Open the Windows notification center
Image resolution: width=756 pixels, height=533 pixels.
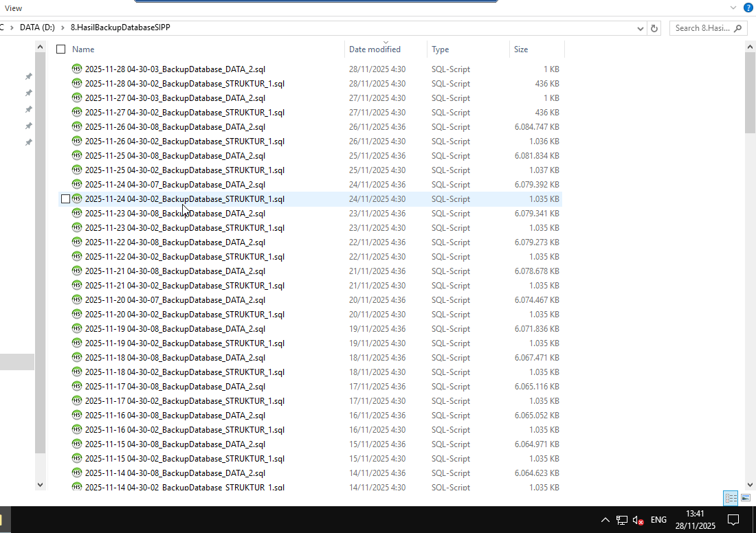click(733, 520)
